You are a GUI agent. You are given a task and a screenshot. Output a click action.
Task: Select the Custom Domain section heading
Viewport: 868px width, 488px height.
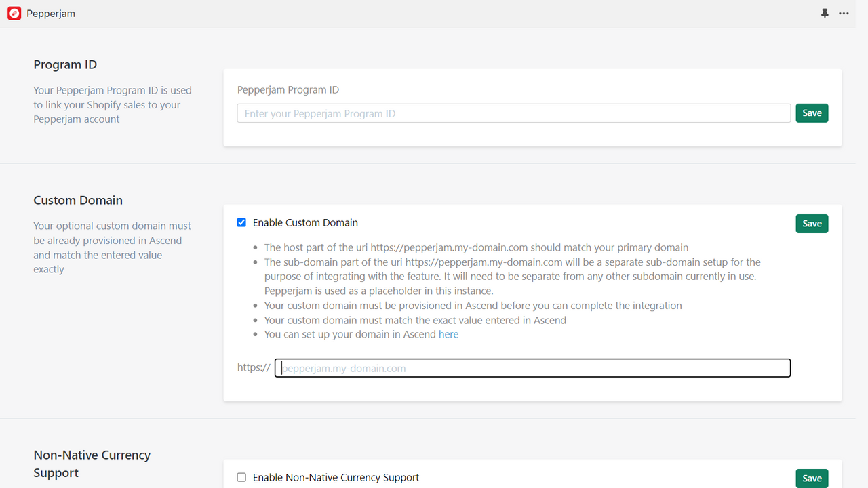pyautogui.click(x=78, y=201)
